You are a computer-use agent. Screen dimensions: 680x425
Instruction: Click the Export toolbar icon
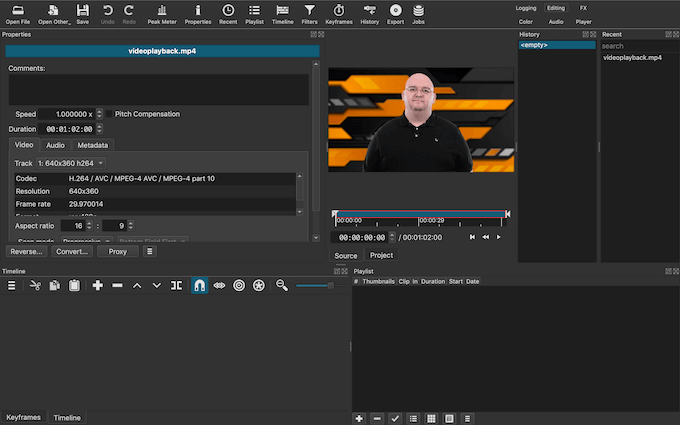click(x=395, y=13)
